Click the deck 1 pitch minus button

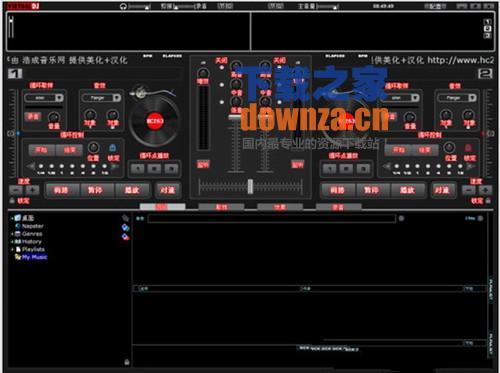pyautogui.click(x=16, y=190)
